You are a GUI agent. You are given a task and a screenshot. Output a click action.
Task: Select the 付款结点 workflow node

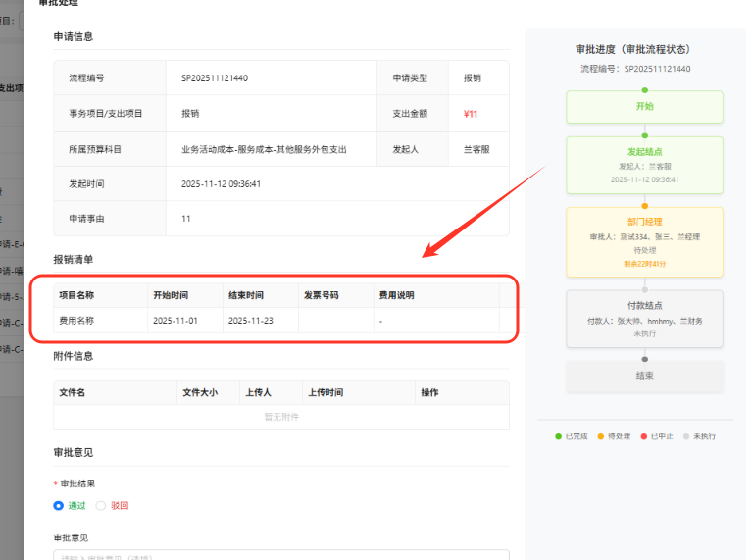(644, 319)
